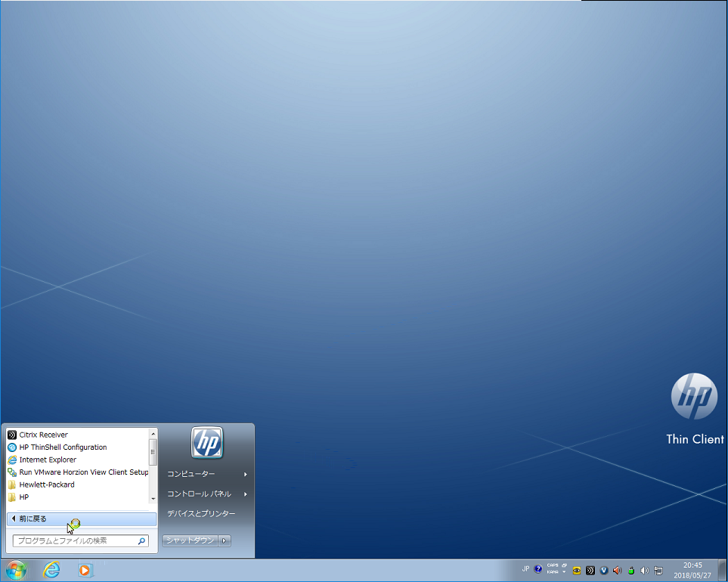Open Windows Media Player from the taskbar

tap(85, 571)
